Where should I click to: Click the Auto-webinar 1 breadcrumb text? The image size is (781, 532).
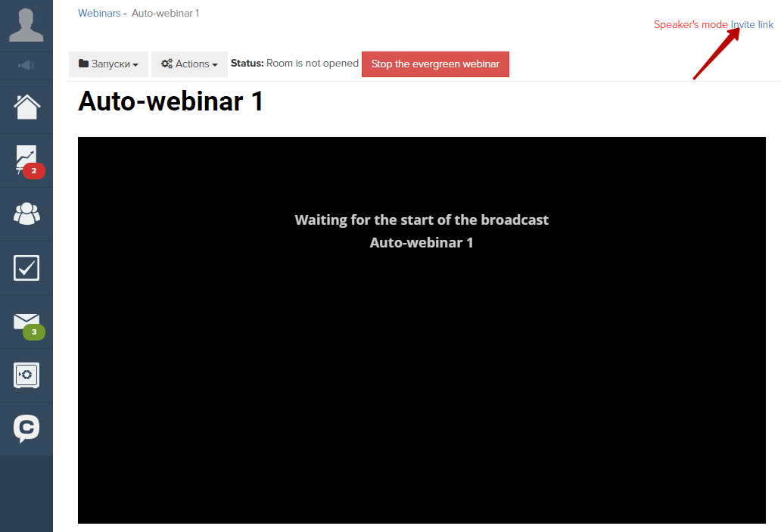click(166, 14)
